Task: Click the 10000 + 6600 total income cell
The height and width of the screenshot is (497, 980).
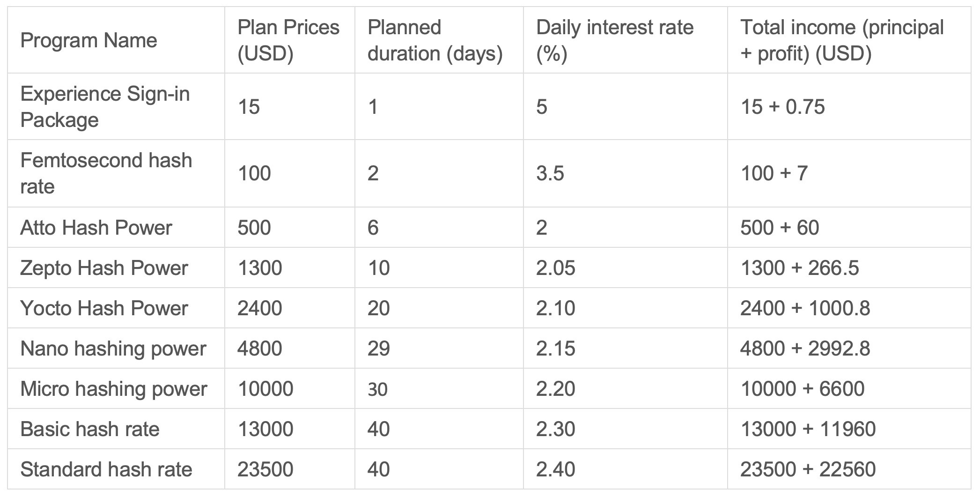Action: point(802,389)
